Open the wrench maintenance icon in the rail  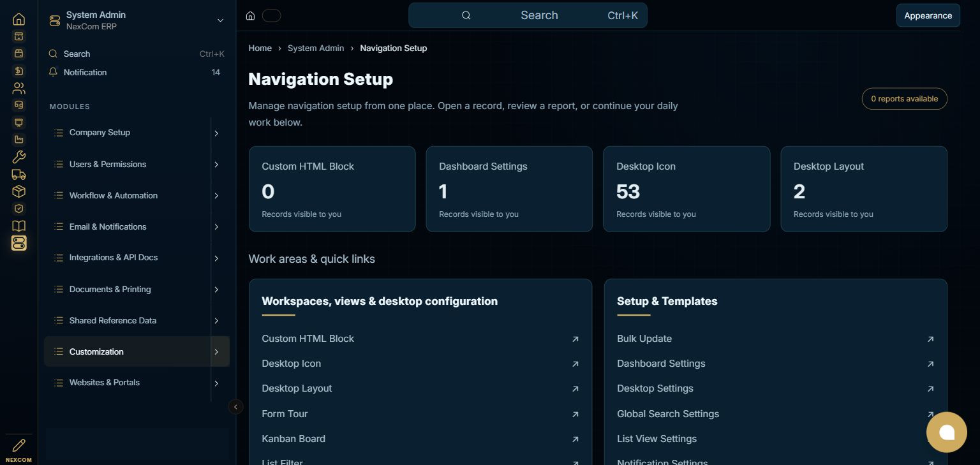[19, 157]
